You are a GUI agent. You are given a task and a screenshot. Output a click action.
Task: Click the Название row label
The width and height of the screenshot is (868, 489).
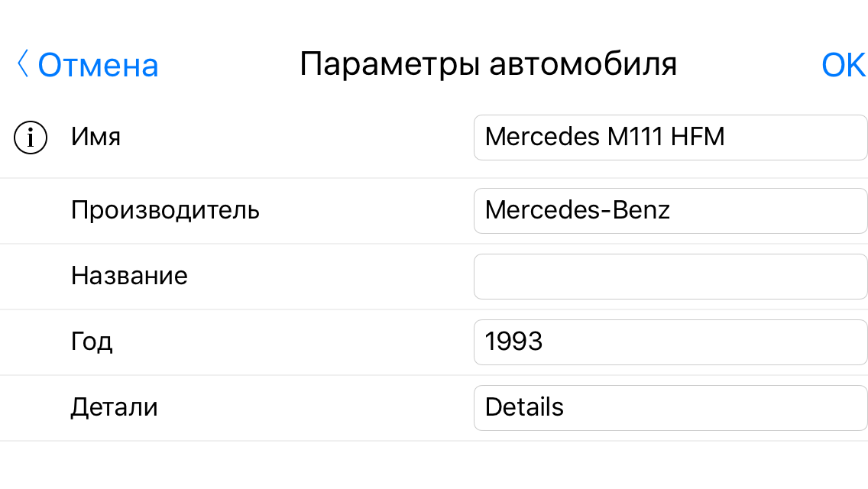130,276
